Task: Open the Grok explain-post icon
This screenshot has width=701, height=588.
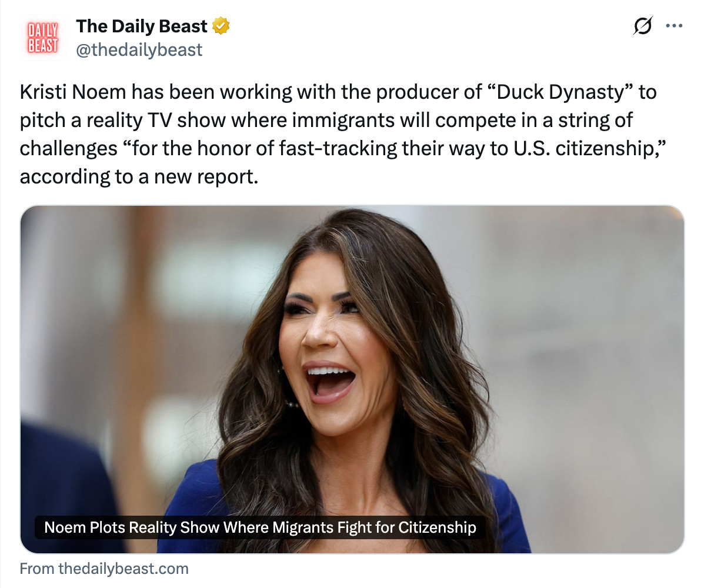Action: click(x=643, y=25)
